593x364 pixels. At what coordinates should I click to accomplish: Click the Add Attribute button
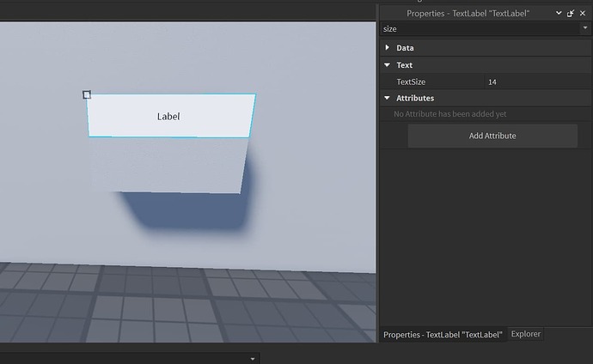492,136
